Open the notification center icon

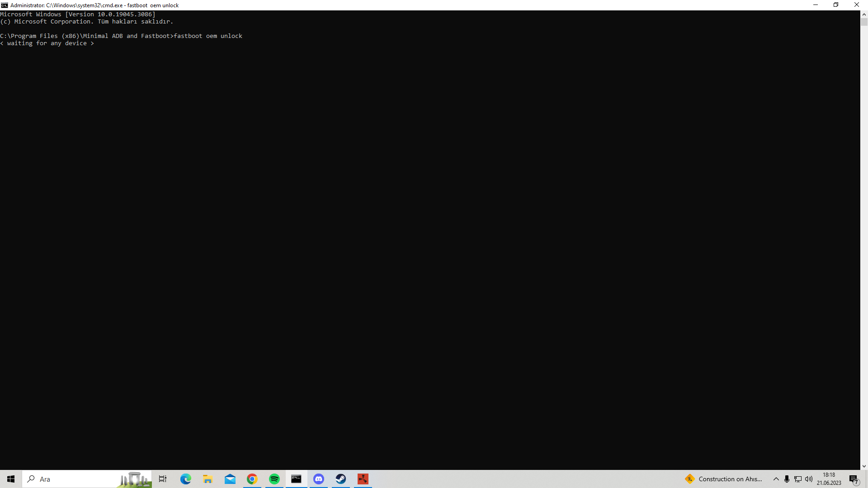[854, 479]
